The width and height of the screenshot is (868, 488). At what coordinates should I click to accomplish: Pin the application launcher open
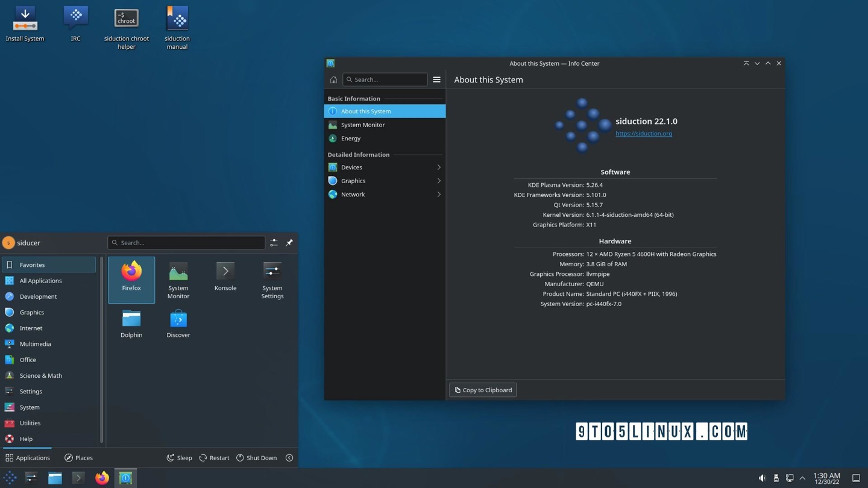pyautogui.click(x=289, y=243)
